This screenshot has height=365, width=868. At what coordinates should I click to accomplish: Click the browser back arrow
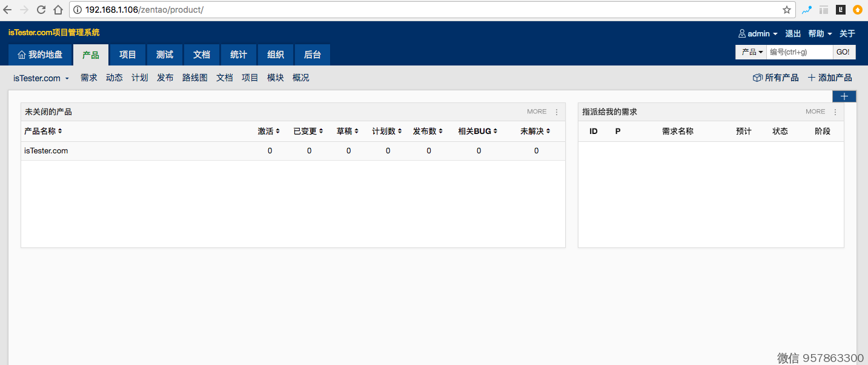7,10
